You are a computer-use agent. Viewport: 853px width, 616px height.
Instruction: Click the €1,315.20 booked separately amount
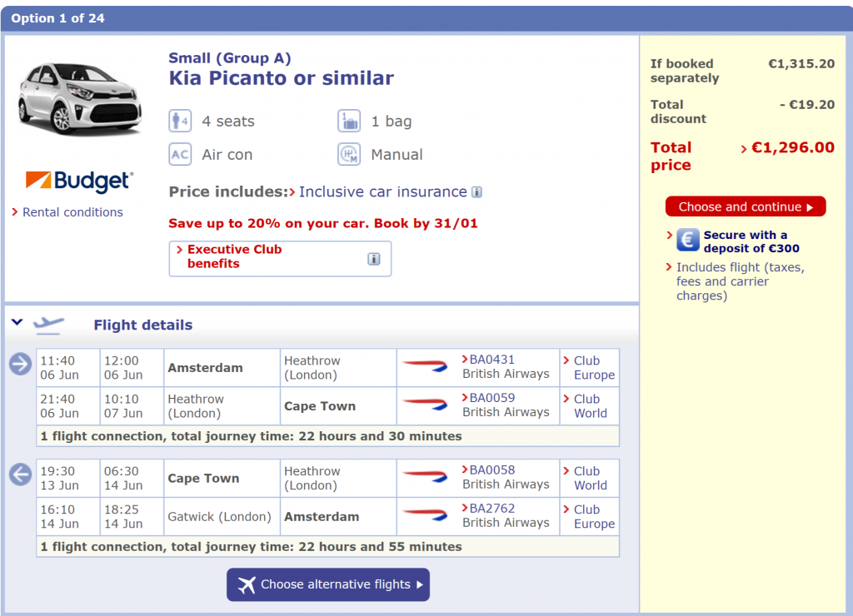click(801, 63)
